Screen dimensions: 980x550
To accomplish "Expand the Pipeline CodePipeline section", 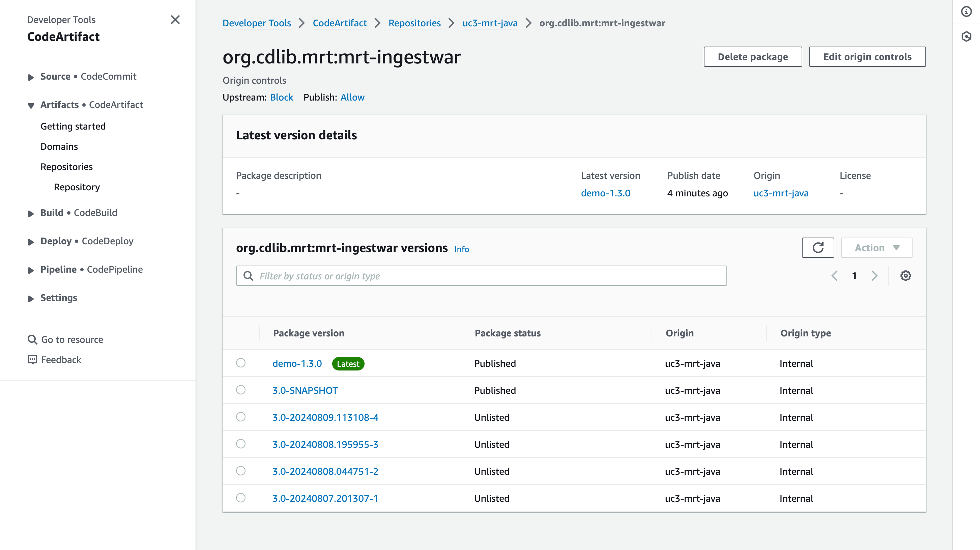I will (31, 270).
